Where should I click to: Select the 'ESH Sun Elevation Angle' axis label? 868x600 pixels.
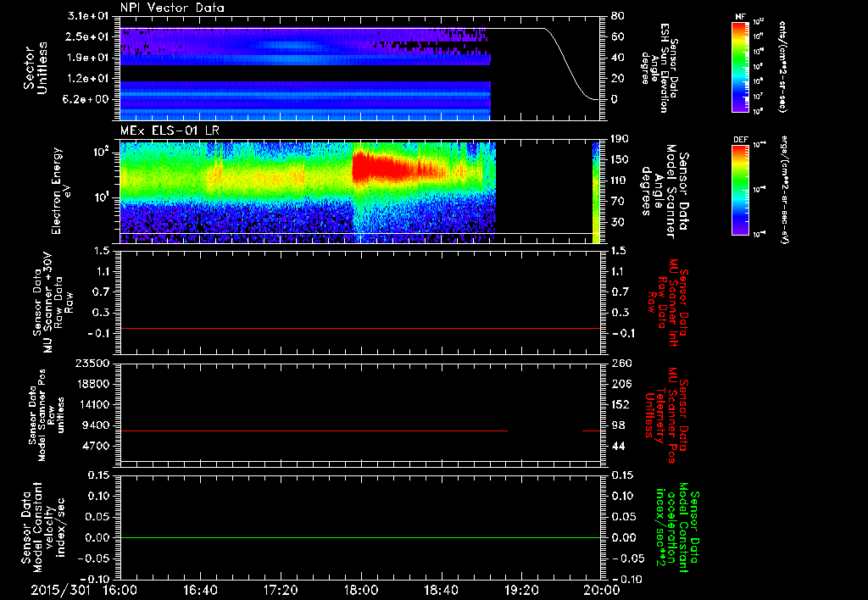click(x=659, y=68)
